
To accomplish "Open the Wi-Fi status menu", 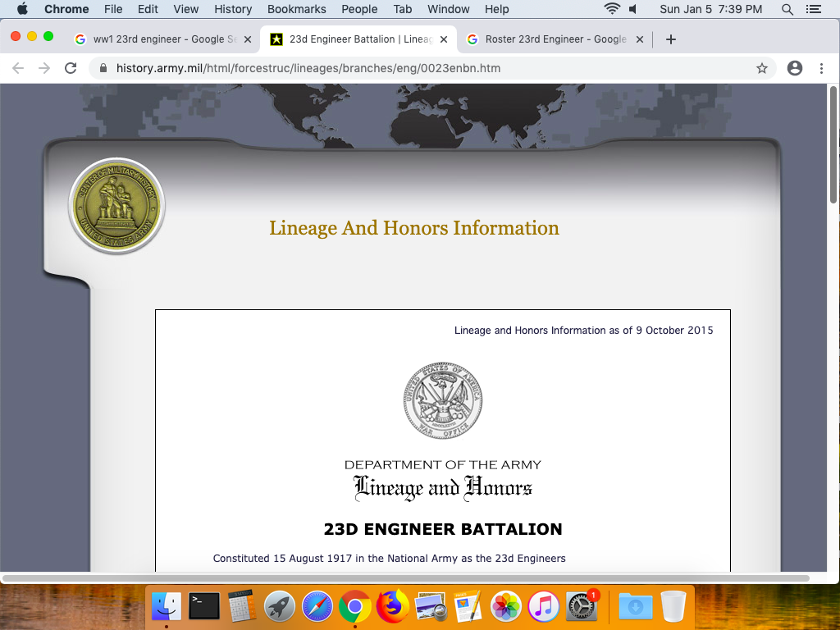I will coord(611,9).
